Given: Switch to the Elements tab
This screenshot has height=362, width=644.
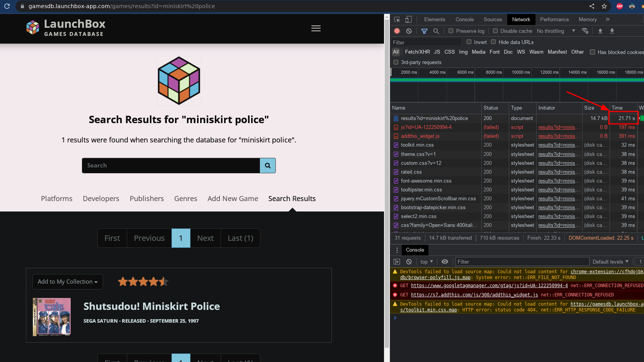Looking at the screenshot, I should click(435, 19).
